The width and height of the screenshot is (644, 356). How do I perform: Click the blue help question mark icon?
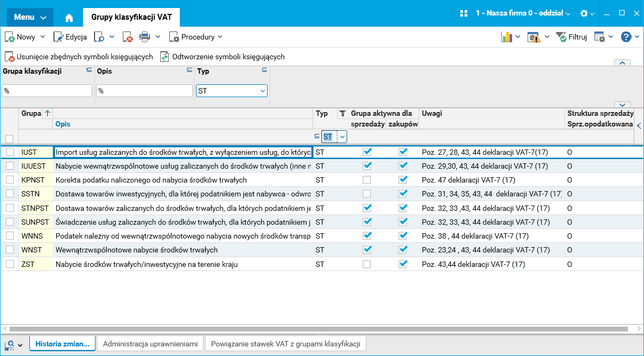(626, 37)
